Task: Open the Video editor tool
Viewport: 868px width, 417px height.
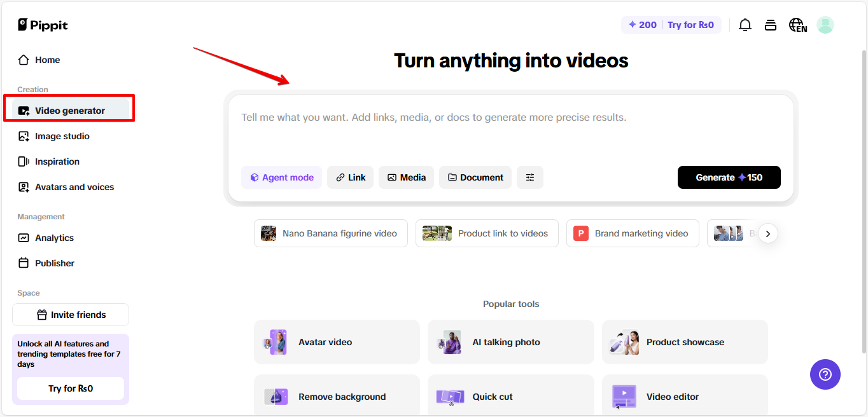Action: click(x=685, y=395)
